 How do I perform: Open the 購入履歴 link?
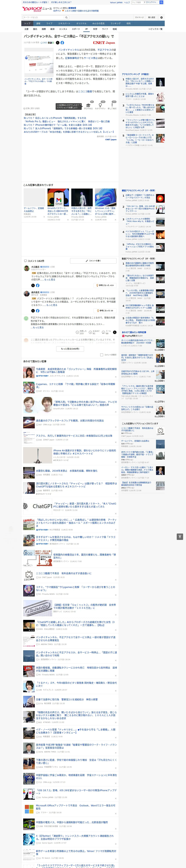click(152, 18)
